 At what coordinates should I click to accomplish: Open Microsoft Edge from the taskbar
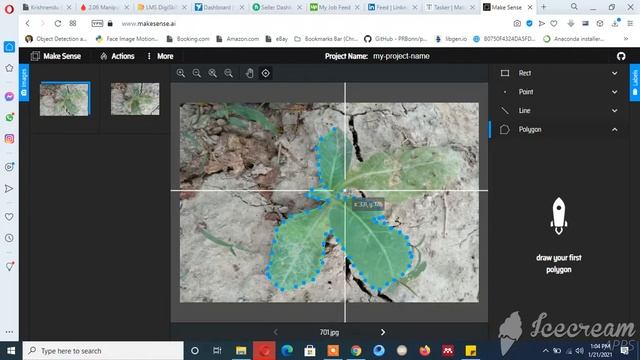pos(287,351)
